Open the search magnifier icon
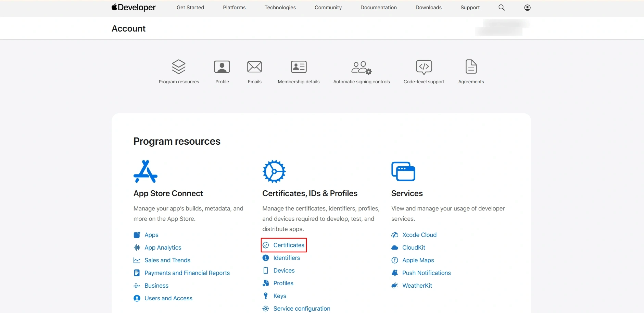The image size is (644, 313). (502, 8)
